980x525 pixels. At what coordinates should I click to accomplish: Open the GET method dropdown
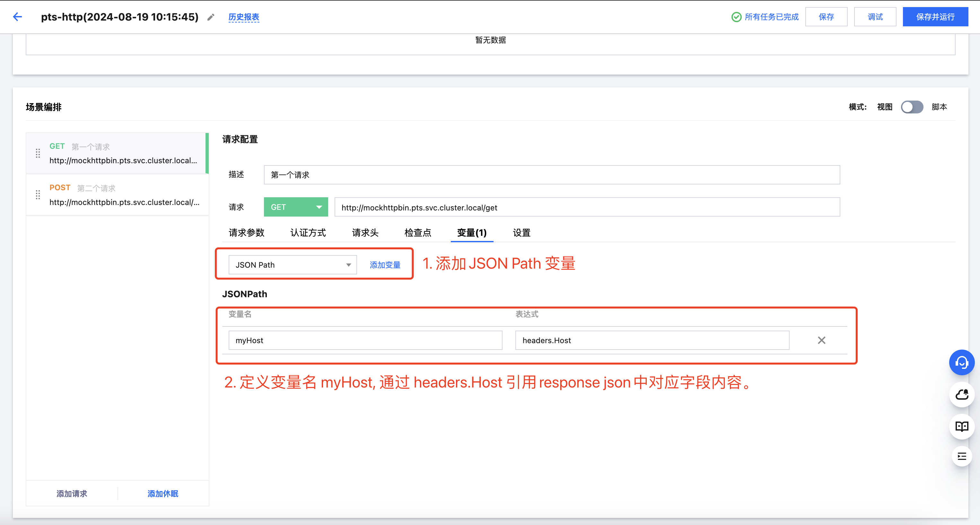coord(296,207)
